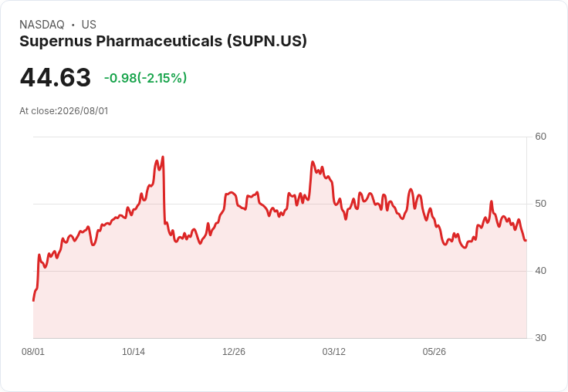Click the highest peak after 10/14
The image size is (568, 392).
point(163,157)
